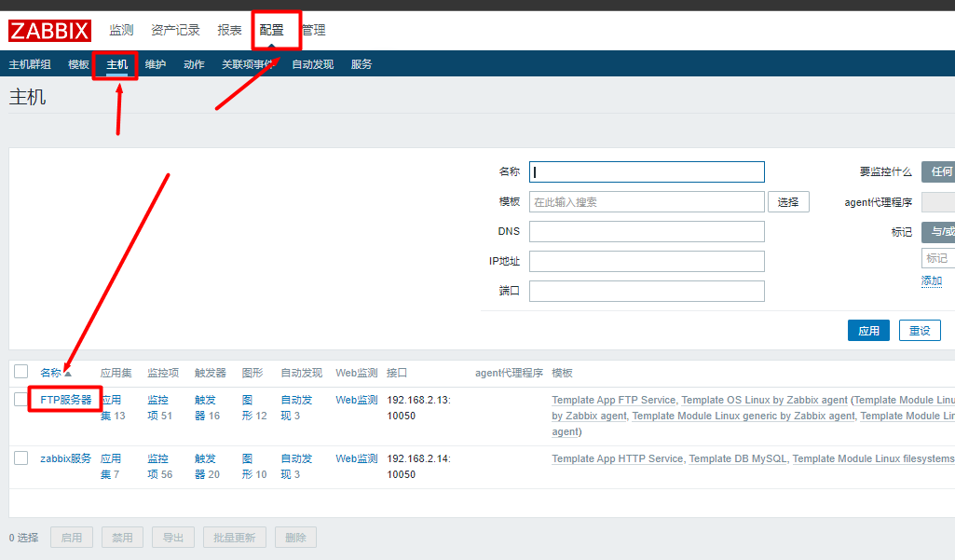Open Template DB MySQL link
This screenshot has height=560, width=955.
(738, 458)
